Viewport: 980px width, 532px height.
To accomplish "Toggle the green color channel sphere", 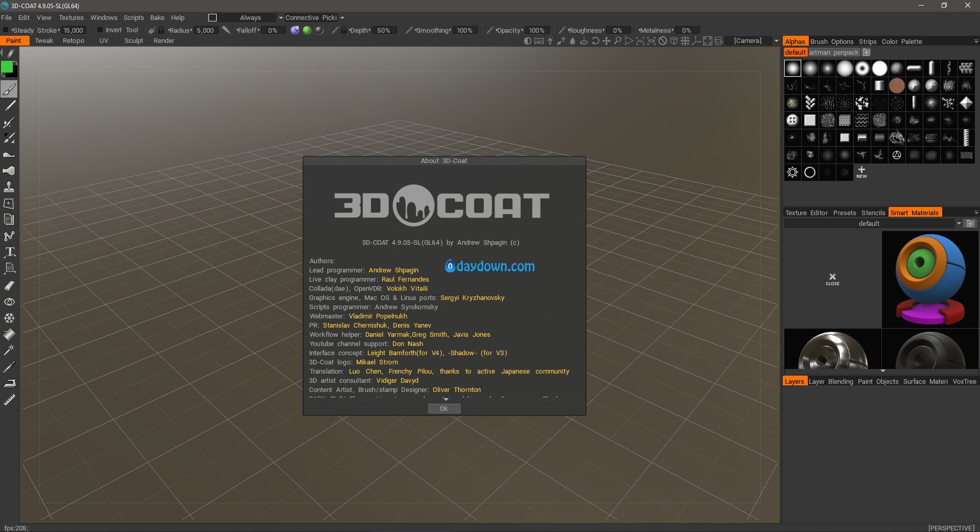I will 307,30.
